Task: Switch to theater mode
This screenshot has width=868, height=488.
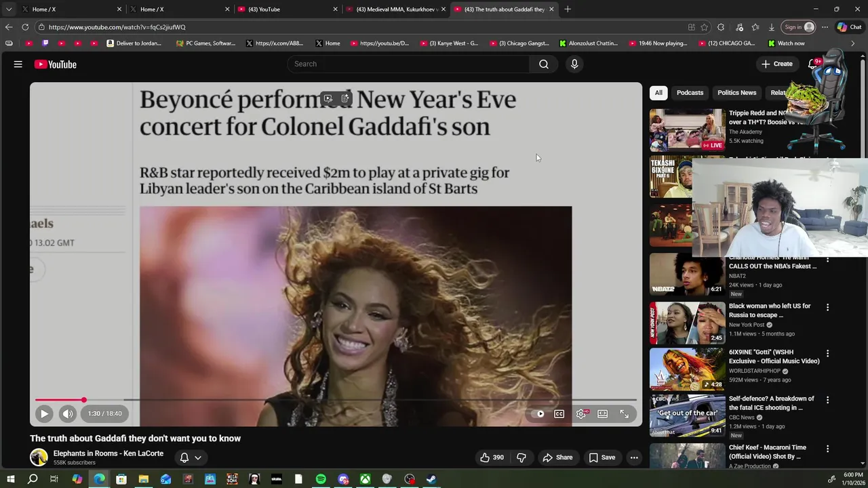Action: click(603, 413)
